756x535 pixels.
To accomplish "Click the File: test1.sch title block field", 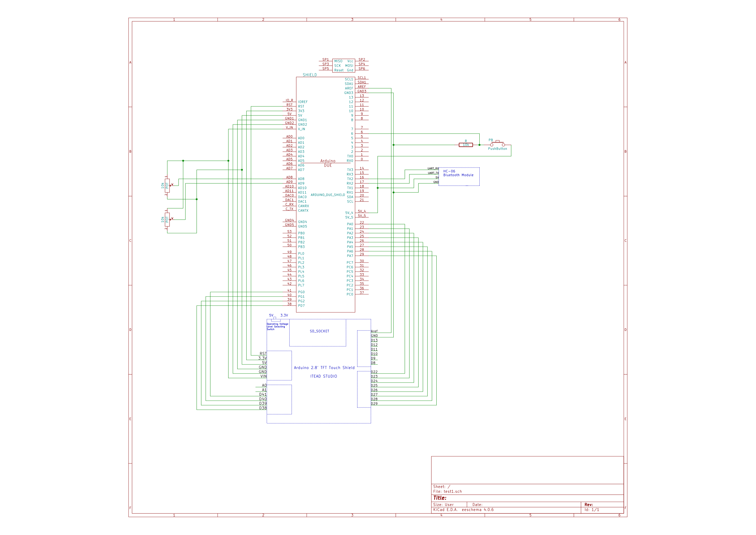I will pos(447,492).
